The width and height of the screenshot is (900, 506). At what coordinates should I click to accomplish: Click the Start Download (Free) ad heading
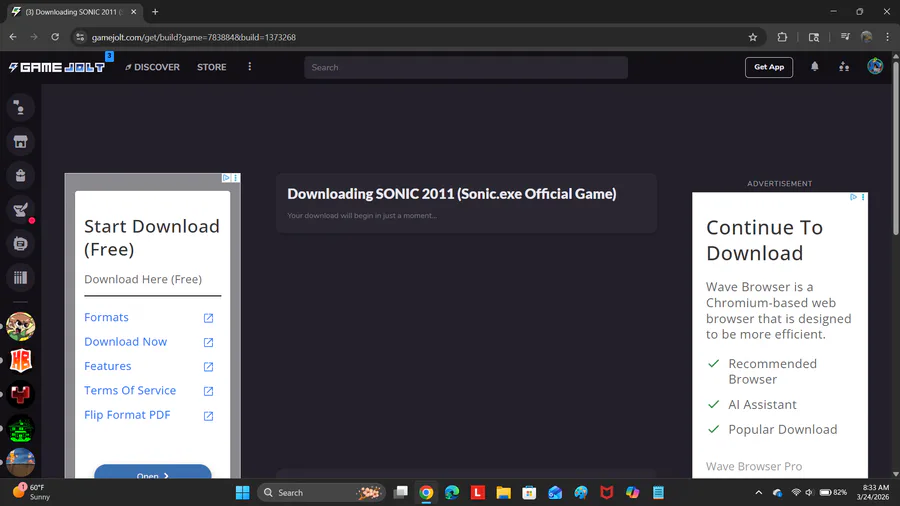coord(152,238)
